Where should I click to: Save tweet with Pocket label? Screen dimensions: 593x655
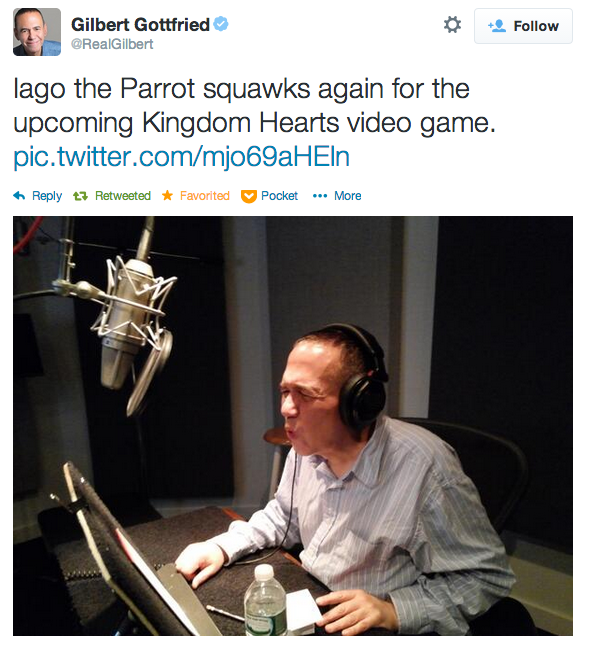[x=279, y=195]
